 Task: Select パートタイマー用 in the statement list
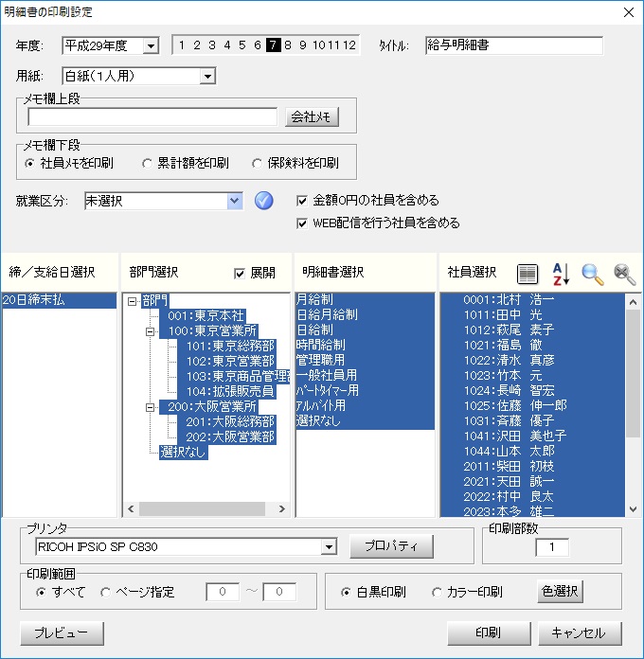(x=365, y=390)
